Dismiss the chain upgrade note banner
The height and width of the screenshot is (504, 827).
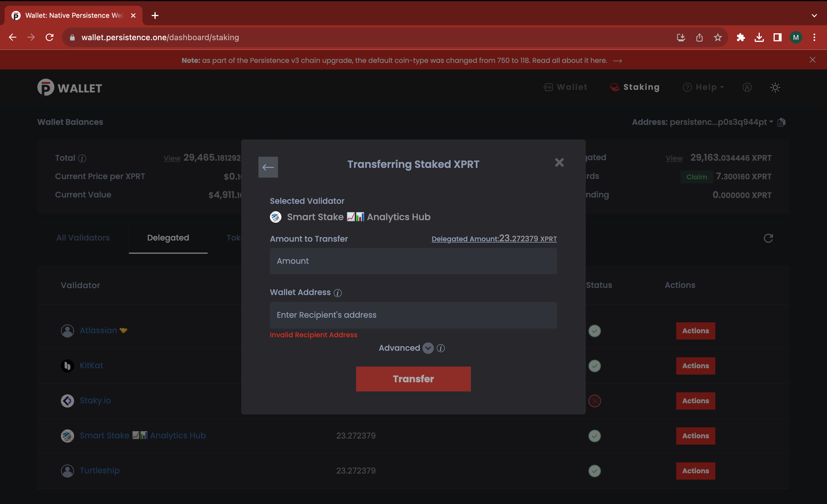point(812,60)
